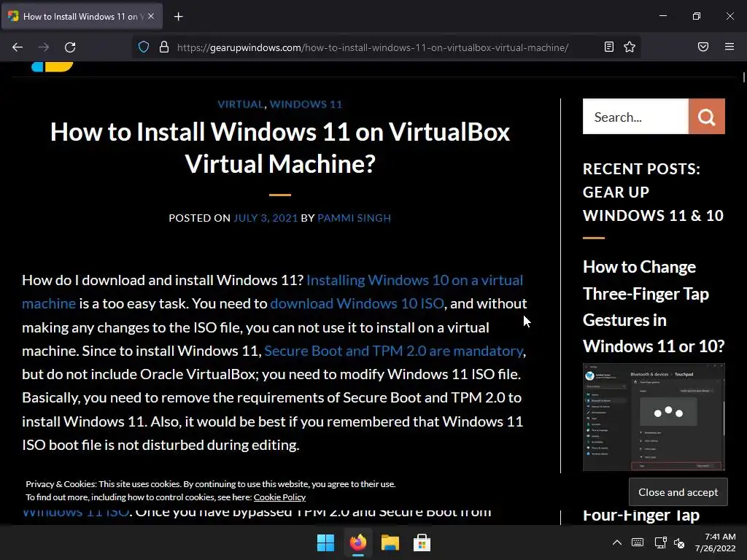Open clock and date 7:41 AM
Screen dimensions: 747x560
715,542
